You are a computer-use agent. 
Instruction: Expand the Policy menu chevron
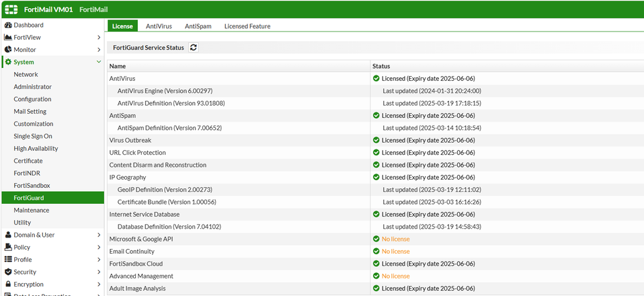[99, 248]
